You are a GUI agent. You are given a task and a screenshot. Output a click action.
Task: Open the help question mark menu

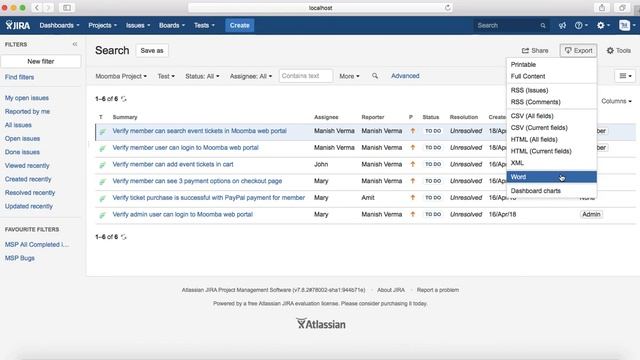coord(581,25)
